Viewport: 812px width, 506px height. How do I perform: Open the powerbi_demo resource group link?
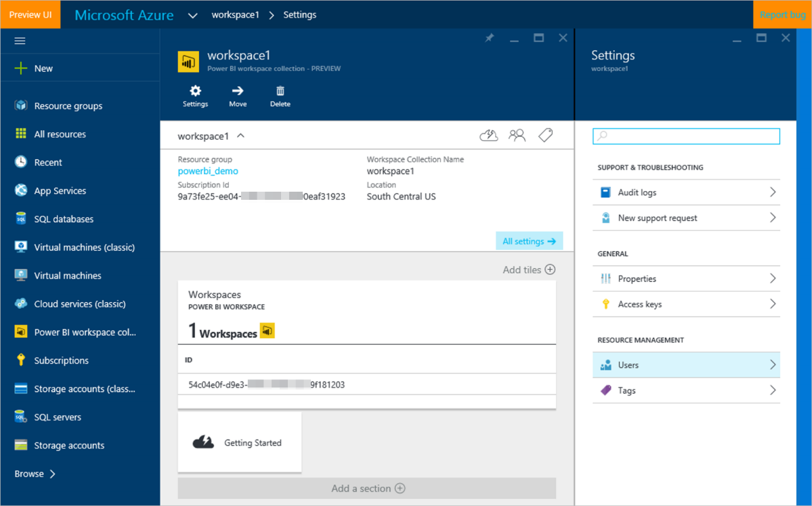(208, 171)
